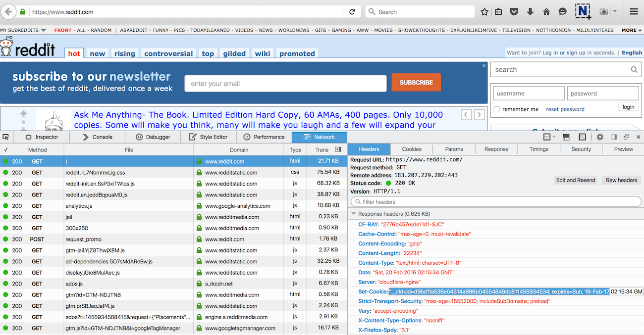The width and height of the screenshot is (644, 335).
Task: Open the screenshot camera dropdown arrow
Action: (615, 12)
